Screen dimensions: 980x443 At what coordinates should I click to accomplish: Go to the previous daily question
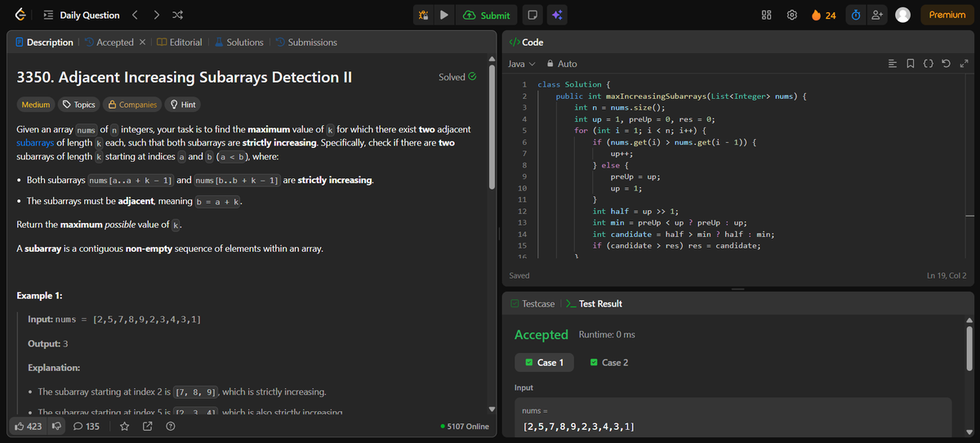[136, 15]
